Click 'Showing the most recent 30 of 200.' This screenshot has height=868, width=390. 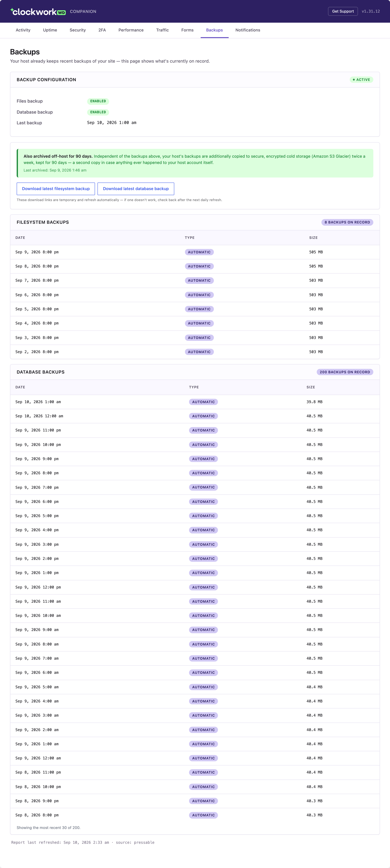pos(48,828)
